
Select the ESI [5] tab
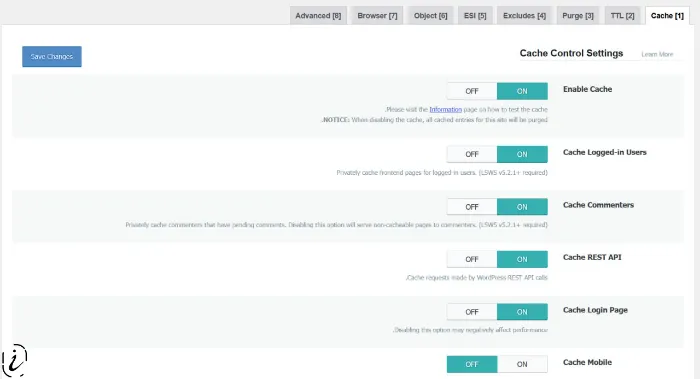coord(475,16)
